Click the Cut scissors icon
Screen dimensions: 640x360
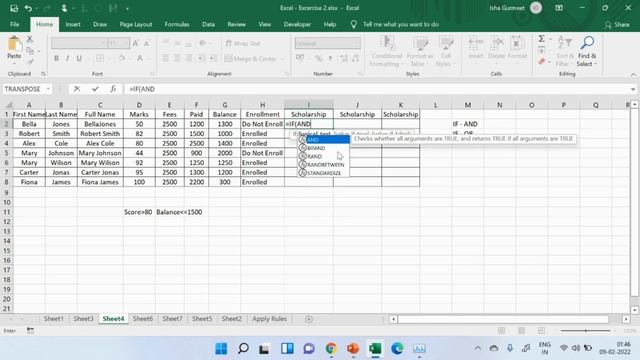coord(29,40)
